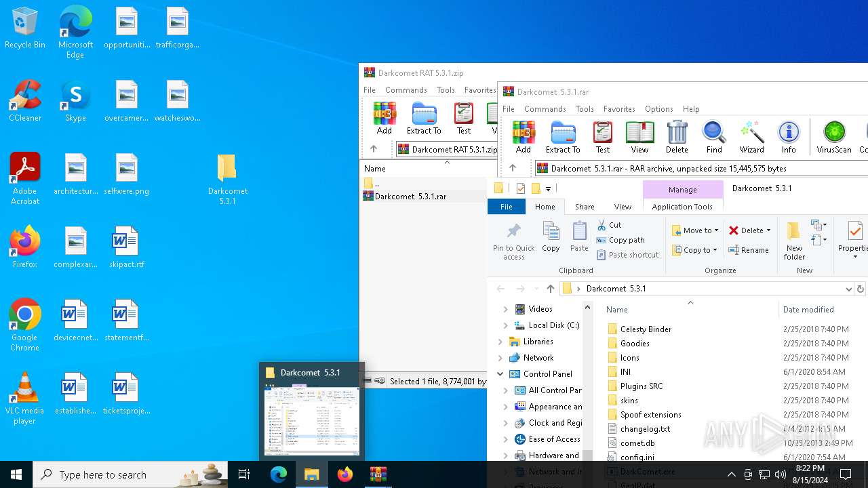Click Rename in Explorer Organize group

click(749, 250)
